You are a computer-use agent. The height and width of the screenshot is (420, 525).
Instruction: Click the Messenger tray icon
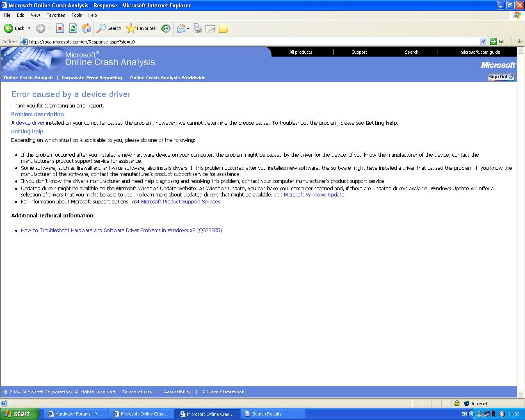pos(479,414)
